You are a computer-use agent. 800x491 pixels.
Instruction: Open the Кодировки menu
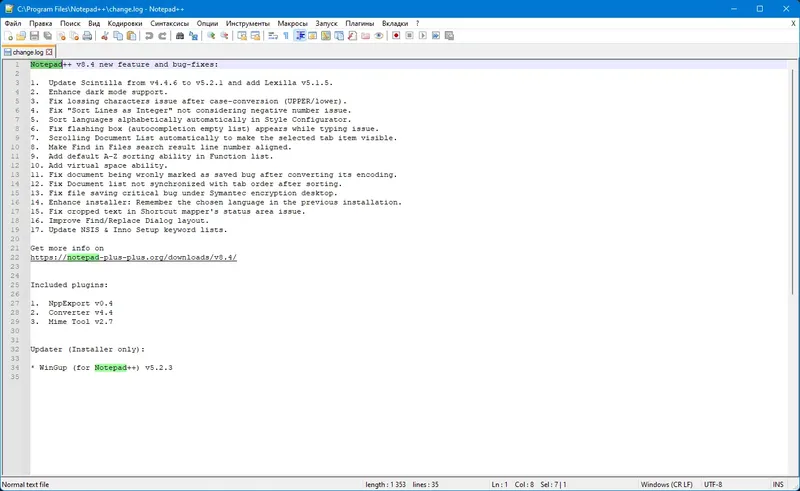coord(124,23)
